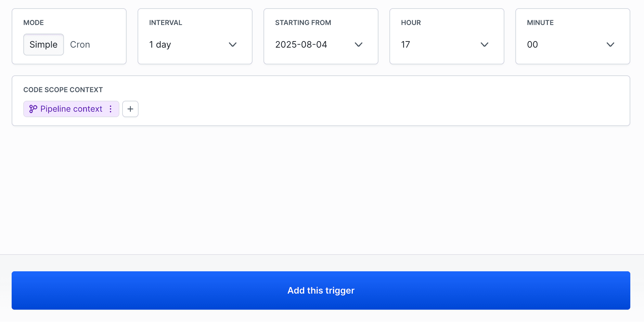The height and width of the screenshot is (322, 644).
Task: Click the Pipeline context label text
Action: [71, 109]
